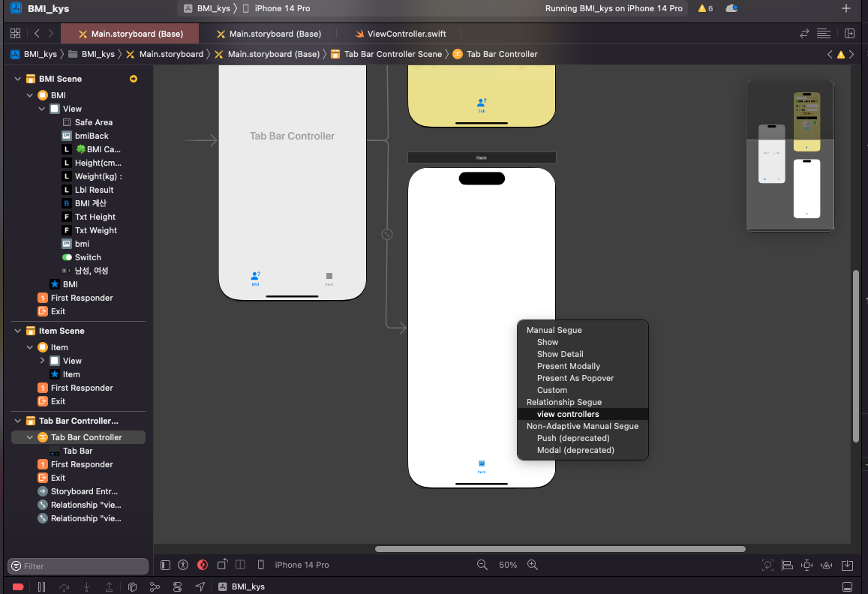Jump to the previous issue arrow
The height and width of the screenshot is (594, 868).
point(829,54)
